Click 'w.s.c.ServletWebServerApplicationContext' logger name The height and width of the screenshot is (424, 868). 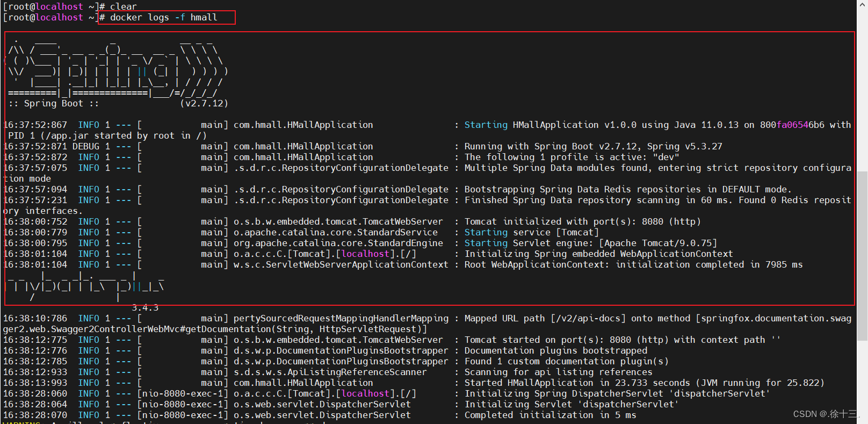tap(341, 264)
